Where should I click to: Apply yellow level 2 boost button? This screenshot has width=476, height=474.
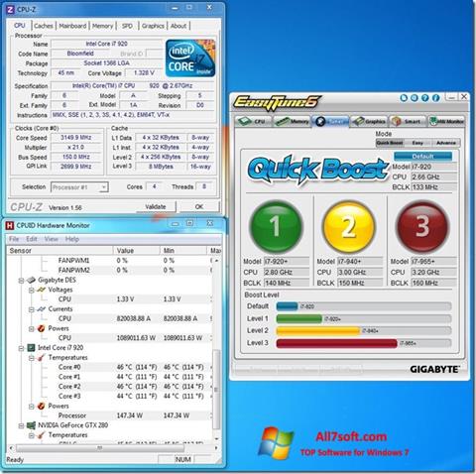pyautogui.click(x=349, y=227)
